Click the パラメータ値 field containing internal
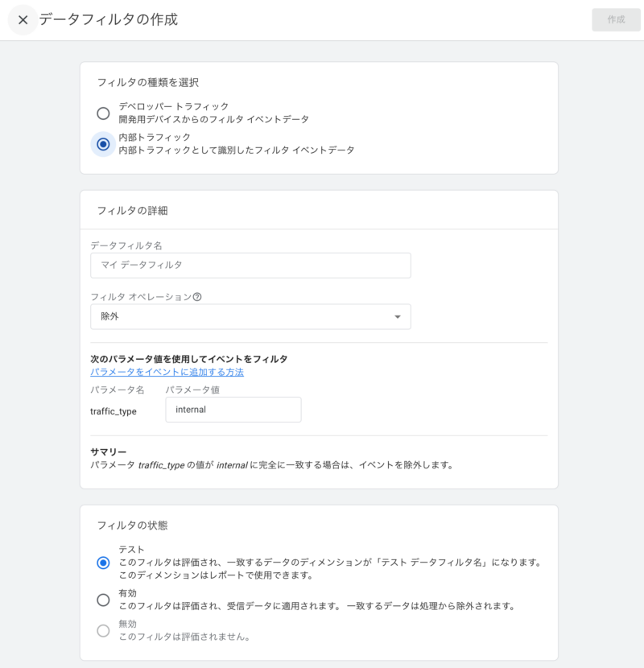644x668 pixels. point(233,409)
